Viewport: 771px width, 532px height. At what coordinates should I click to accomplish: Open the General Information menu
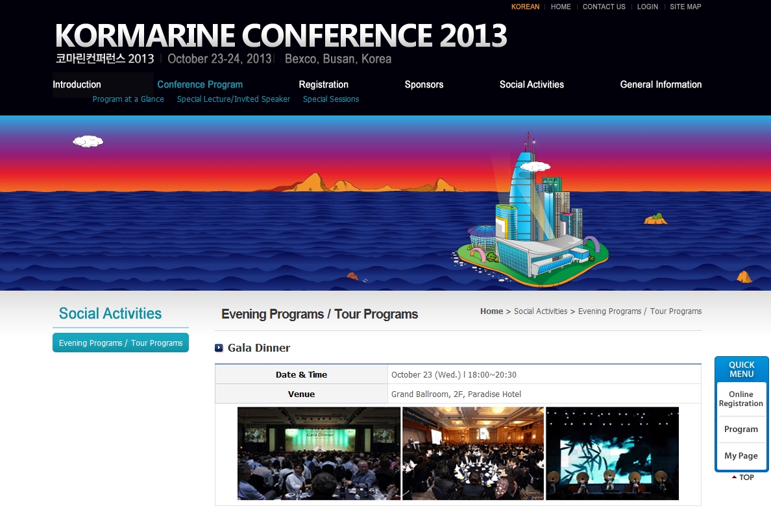[x=661, y=84]
